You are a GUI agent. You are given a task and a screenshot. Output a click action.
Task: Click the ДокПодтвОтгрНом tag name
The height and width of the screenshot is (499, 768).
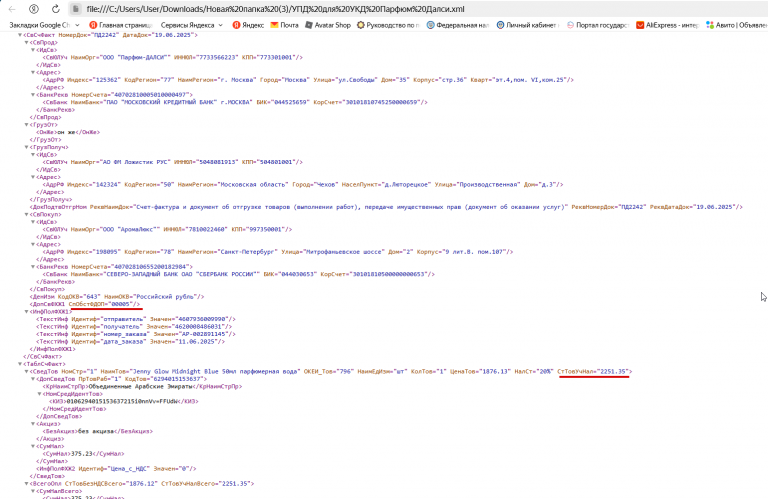tap(59, 207)
